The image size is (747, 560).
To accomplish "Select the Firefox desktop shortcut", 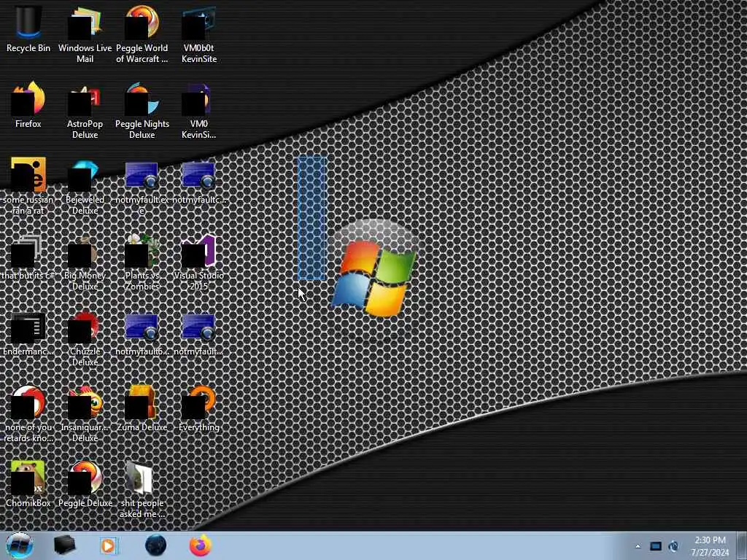I will [x=28, y=105].
